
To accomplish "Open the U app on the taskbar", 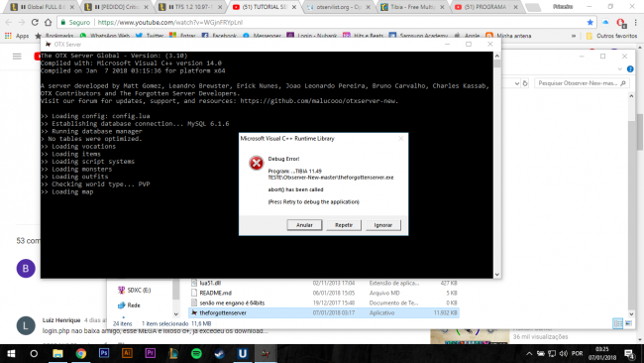I will tap(243, 353).
